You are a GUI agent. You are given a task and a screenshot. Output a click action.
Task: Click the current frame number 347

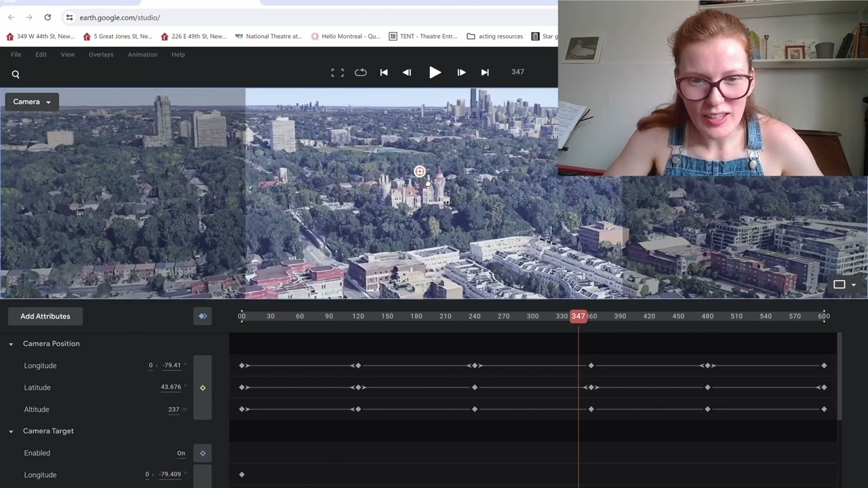[x=517, y=72]
